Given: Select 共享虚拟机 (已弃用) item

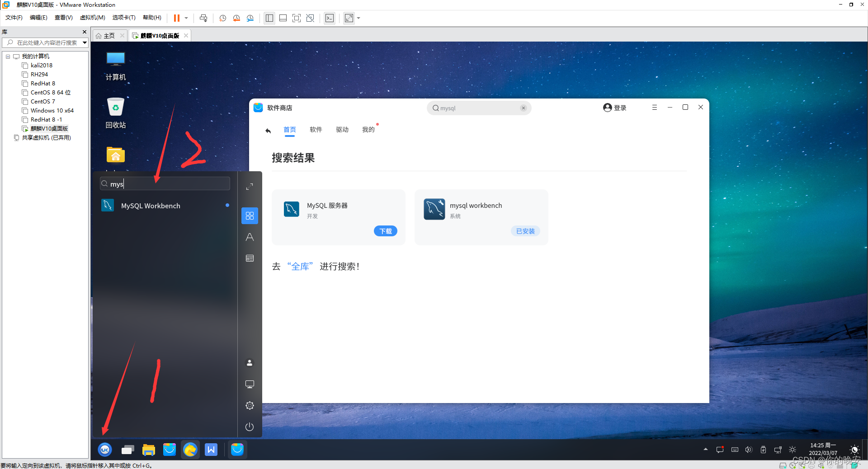Looking at the screenshot, I should tap(46, 138).
